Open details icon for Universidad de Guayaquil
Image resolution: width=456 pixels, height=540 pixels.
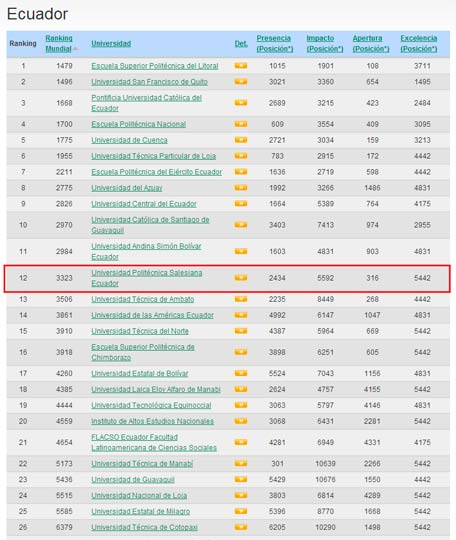pyautogui.click(x=241, y=479)
